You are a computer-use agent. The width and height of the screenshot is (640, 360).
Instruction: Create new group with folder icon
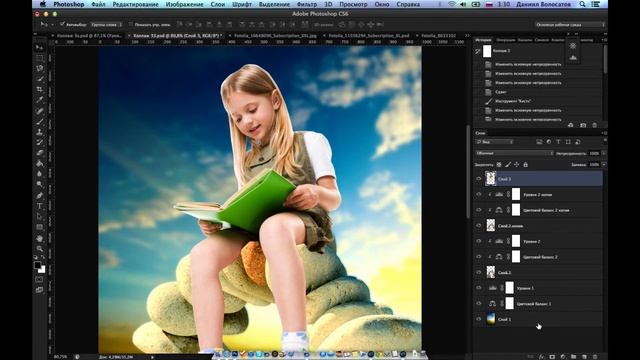[573, 357]
